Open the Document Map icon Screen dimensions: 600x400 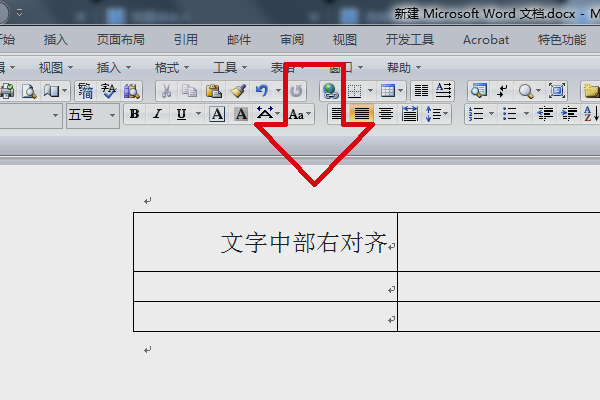(479, 91)
